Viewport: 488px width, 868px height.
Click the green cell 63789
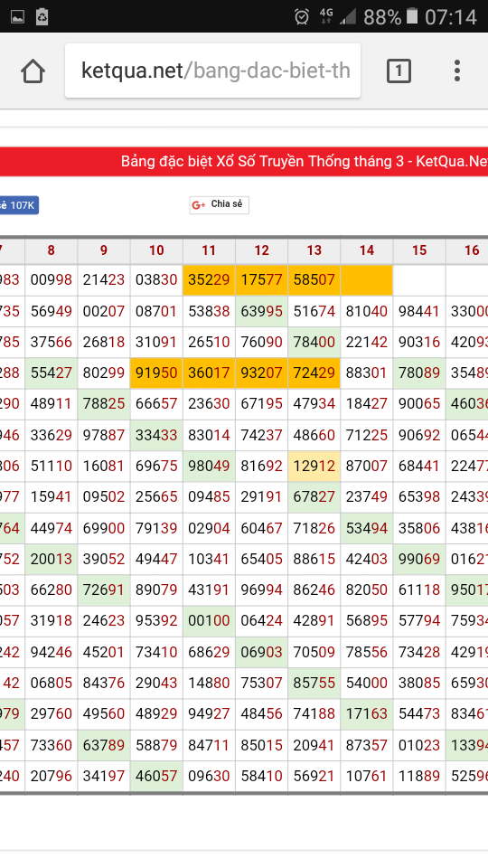(x=103, y=745)
